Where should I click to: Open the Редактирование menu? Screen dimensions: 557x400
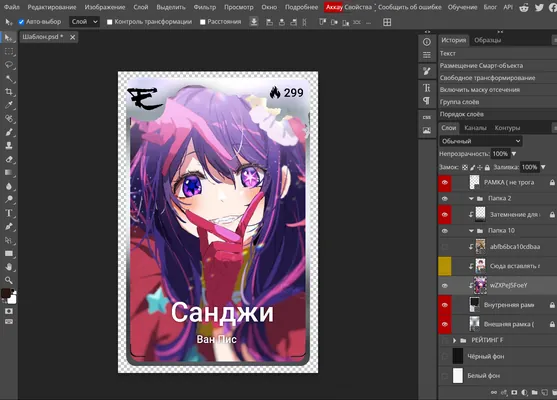coord(52,7)
